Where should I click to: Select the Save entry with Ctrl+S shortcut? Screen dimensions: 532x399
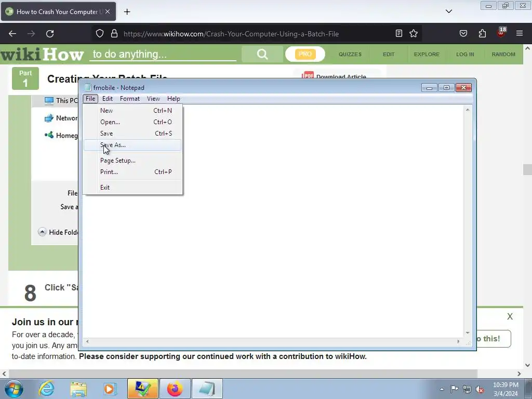[x=132, y=134]
